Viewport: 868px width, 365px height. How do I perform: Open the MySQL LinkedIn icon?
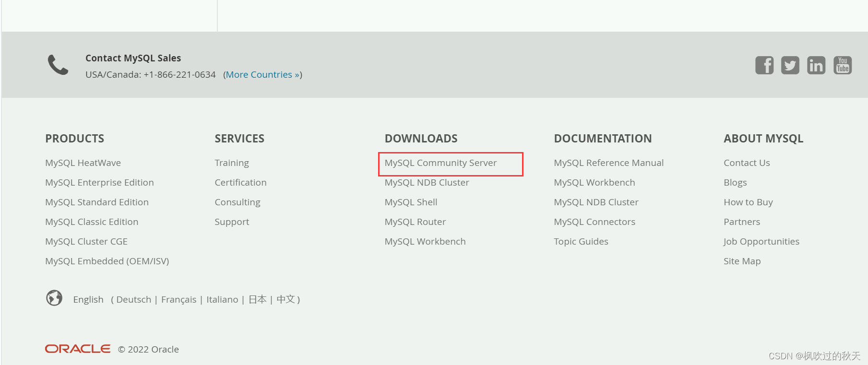point(816,65)
